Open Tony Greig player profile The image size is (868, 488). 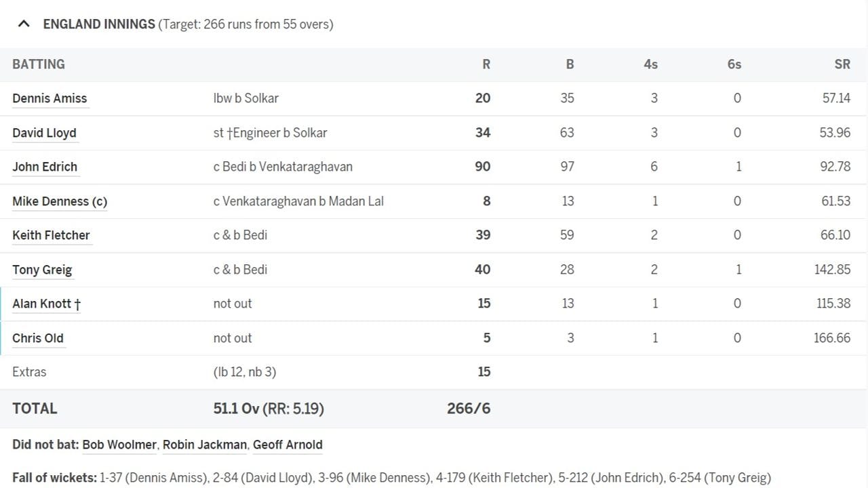[42, 269]
